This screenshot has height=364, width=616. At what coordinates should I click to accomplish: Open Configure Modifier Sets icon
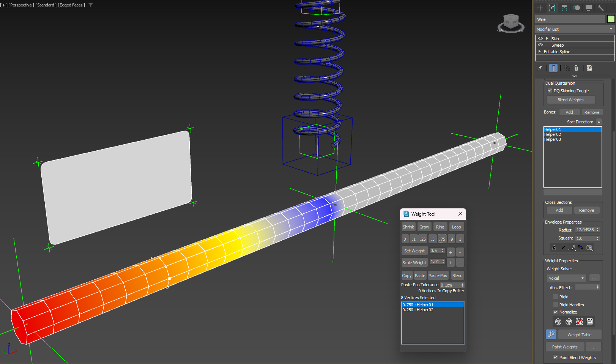[x=589, y=68]
